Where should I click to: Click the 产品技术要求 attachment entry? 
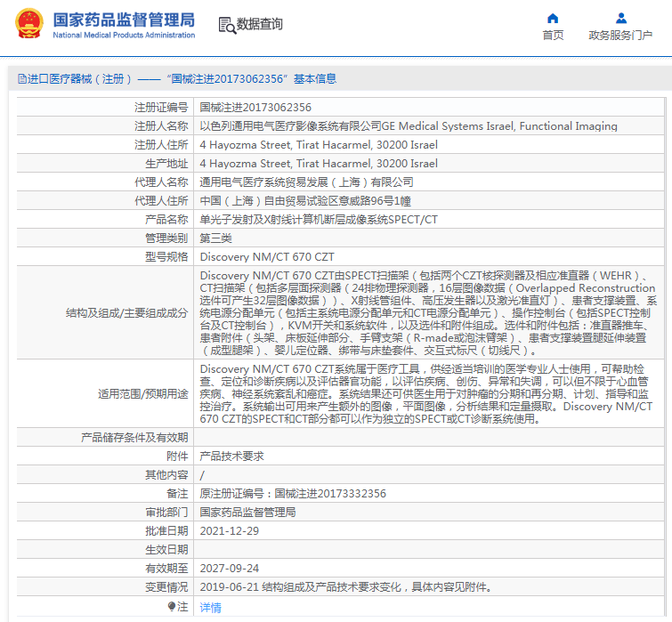[x=231, y=456]
